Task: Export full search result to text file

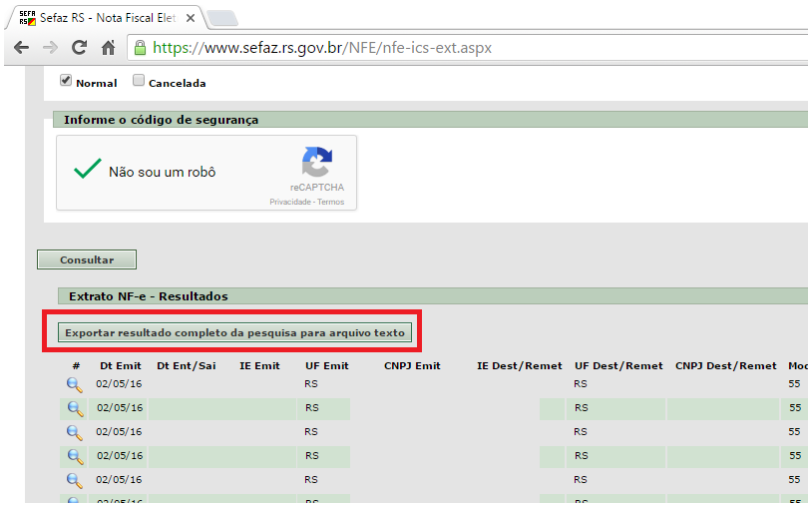Action: pyautogui.click(x=234, y=332)
